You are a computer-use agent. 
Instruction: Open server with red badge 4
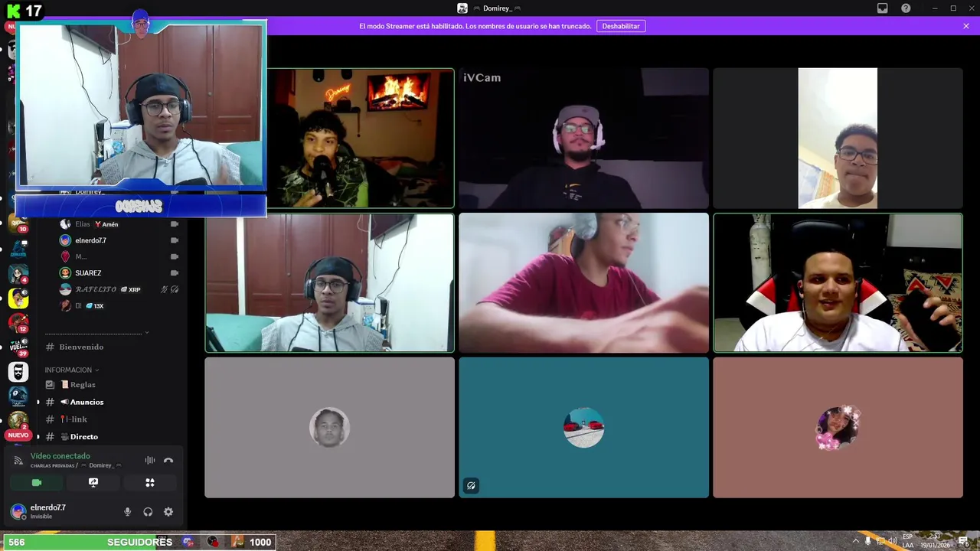(18, 273)
